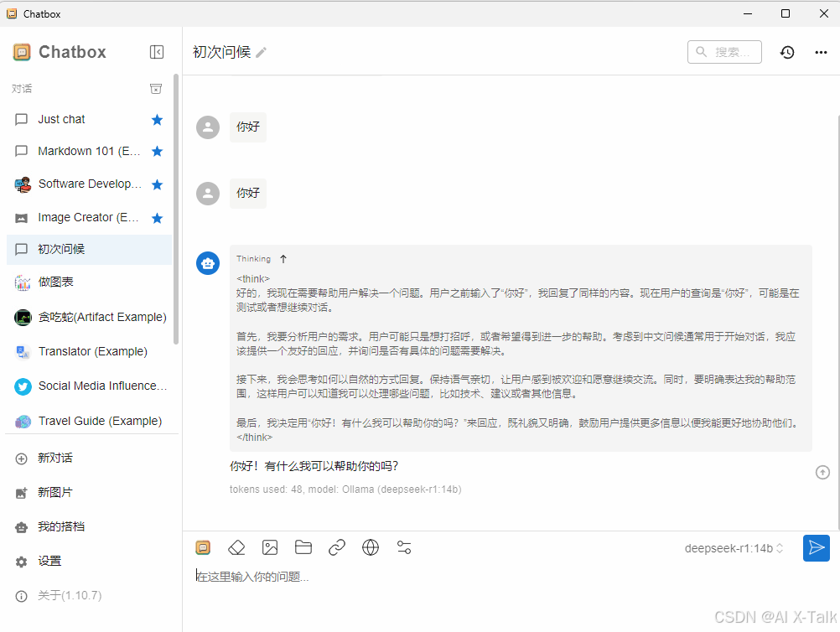Viewport: 840px width, 632px height.
Task: Click the reply 你好！有什么我可以帮助你的吗？
Action: coord(314,467)
